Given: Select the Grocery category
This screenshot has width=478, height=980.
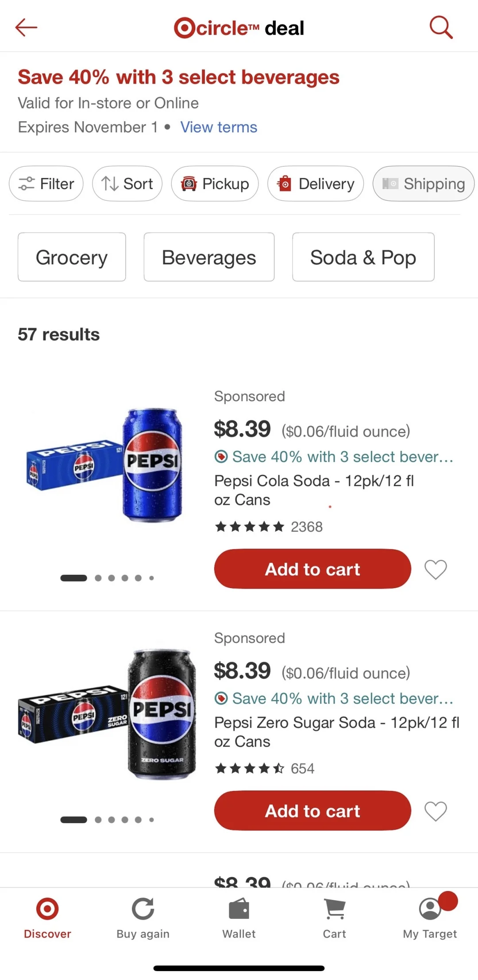Looking at the screenshot, I should 72,257.
